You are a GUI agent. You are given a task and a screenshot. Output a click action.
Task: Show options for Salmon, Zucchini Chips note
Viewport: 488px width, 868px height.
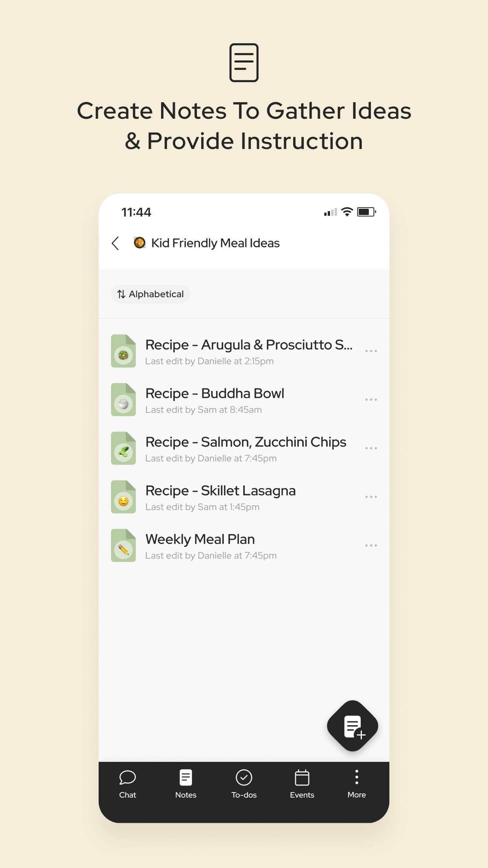point(371,448)
